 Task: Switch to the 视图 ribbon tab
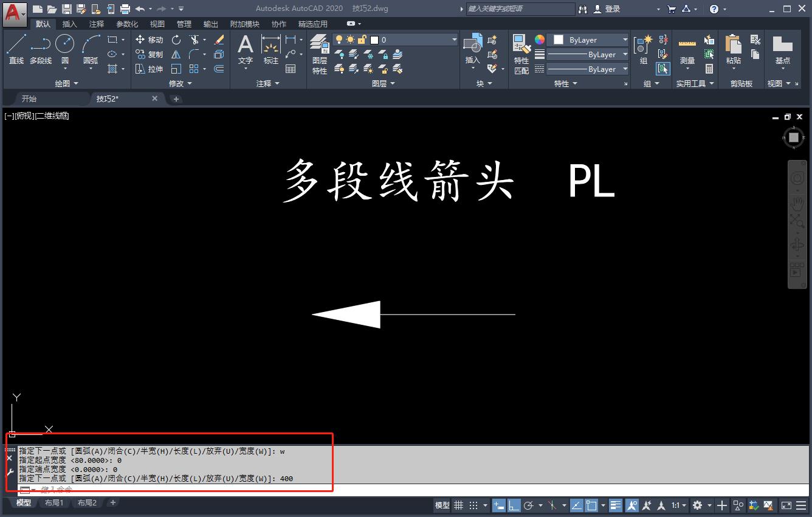[x=157, y=24]
